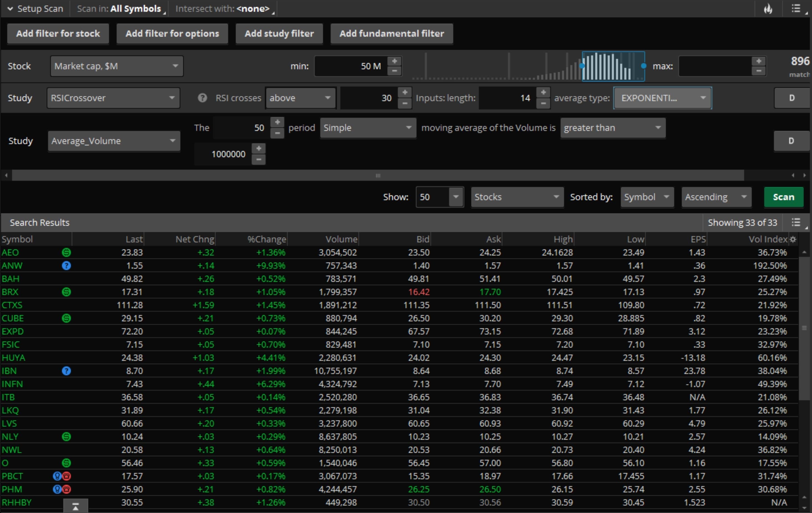Viewport: 812px width, 513px height.
Task: Open the Market cap, $M filter dropdown
Action: (117, 66)
